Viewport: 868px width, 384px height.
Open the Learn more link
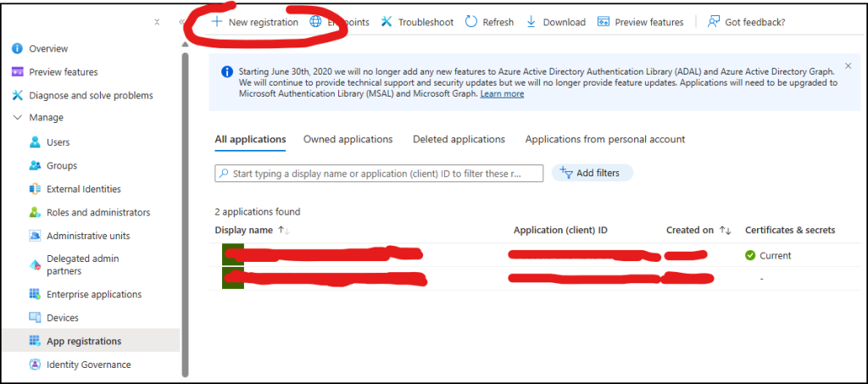502,94
